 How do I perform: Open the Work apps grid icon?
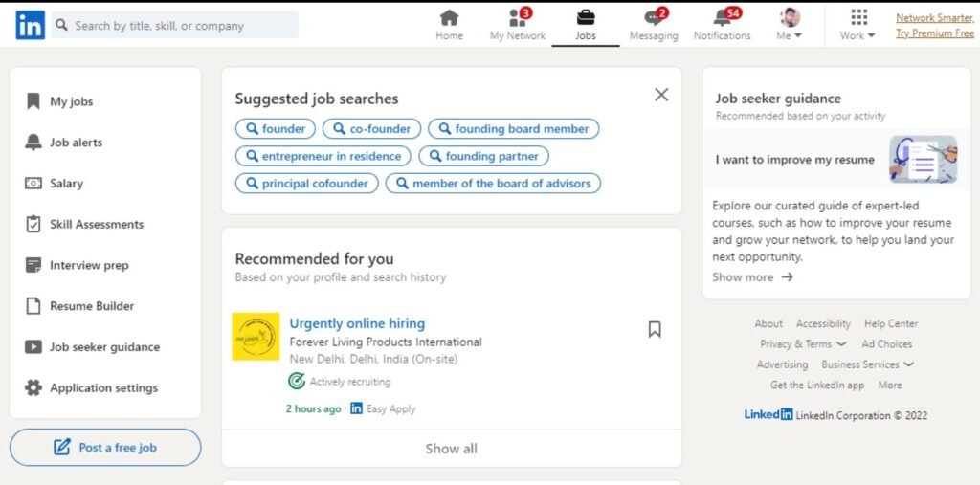click(x=859, y=17)
